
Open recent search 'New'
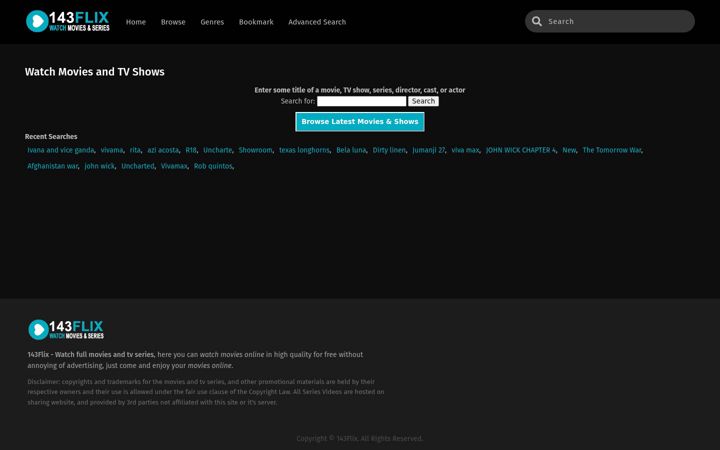point(569,150)
